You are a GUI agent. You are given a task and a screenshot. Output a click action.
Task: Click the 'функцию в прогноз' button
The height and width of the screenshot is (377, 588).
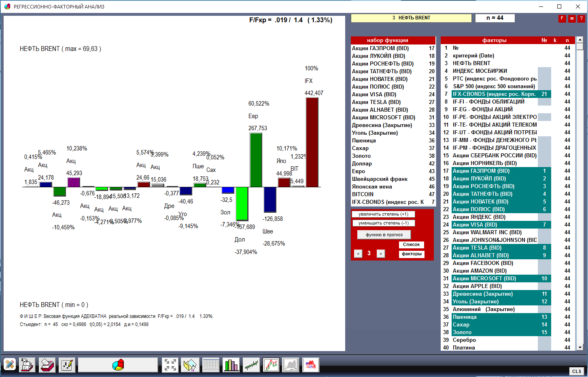pos(384,235)
